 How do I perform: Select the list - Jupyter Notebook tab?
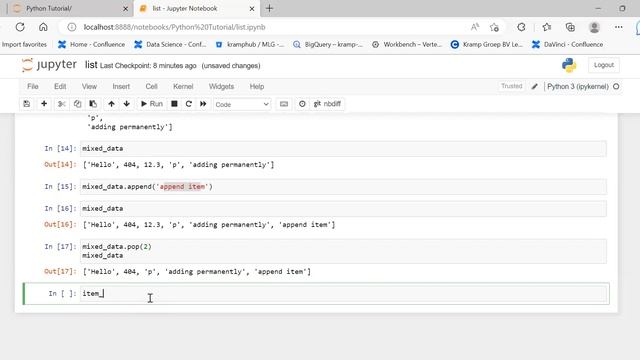point(197,8)
